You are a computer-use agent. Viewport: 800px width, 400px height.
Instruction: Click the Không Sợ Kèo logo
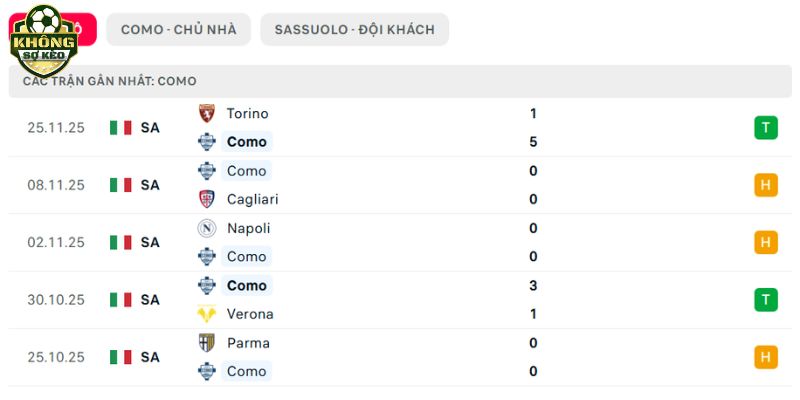point(42,42)
